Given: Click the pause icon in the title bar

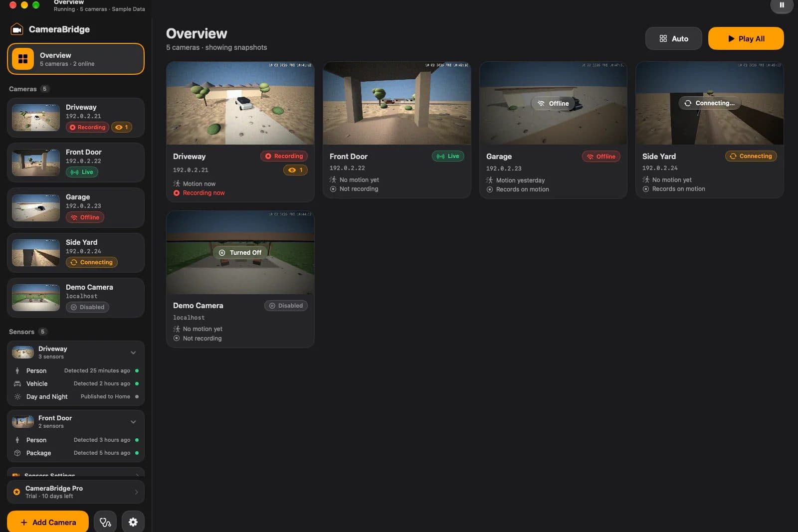Looking at the screenshot, I should pos(782,5).
